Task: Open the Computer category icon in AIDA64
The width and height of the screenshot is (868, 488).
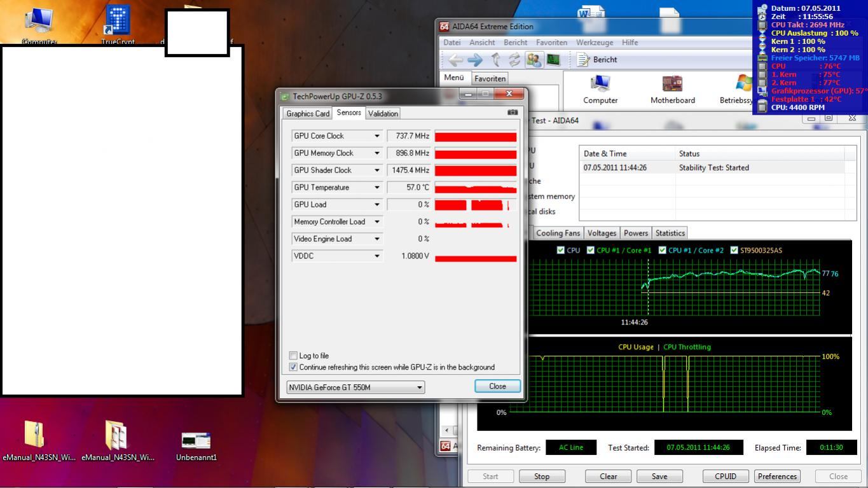Action: pos(600,83)
